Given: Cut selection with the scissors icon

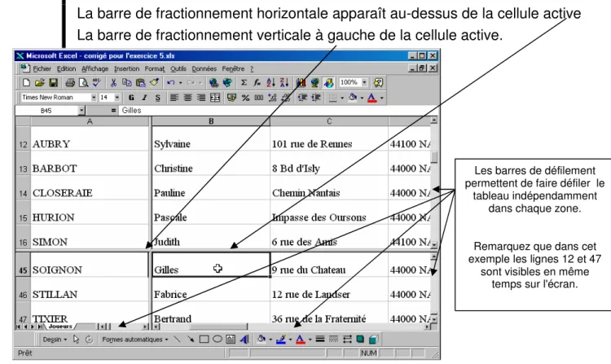Looking at the screenshot, I should (113, 82).
